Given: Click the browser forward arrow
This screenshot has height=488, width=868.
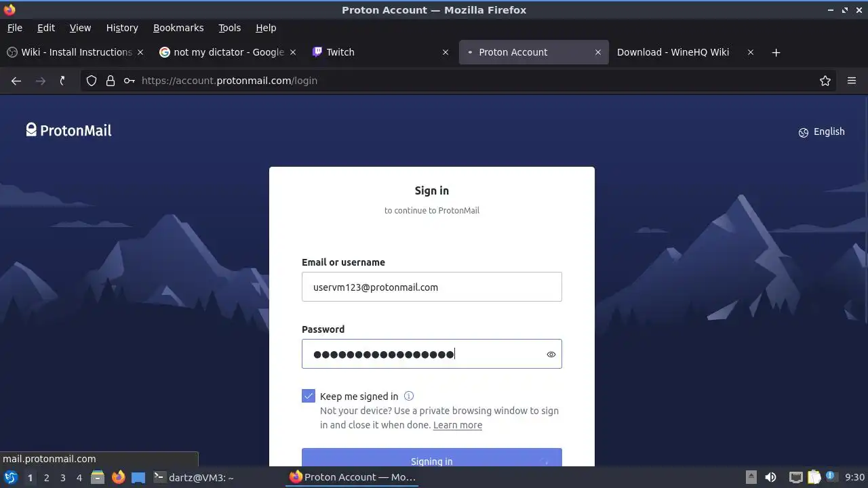Looking at the screenshot, I should coord(40,81).
